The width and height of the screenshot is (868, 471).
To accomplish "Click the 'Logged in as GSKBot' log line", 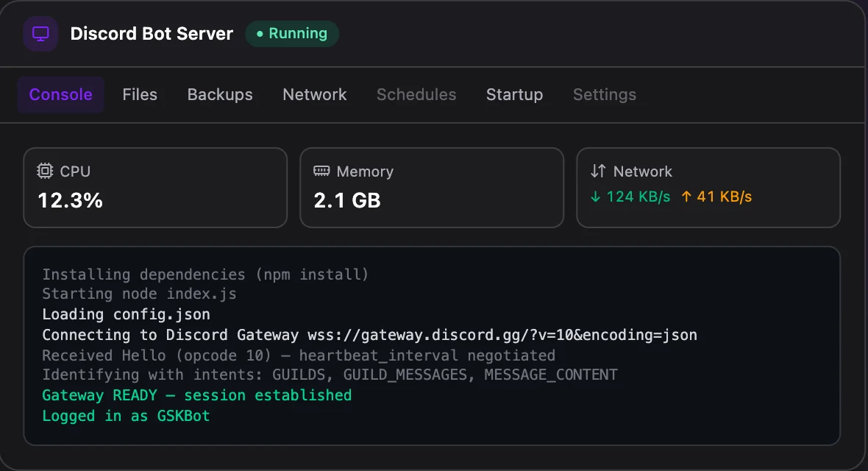I will point(127,416).
